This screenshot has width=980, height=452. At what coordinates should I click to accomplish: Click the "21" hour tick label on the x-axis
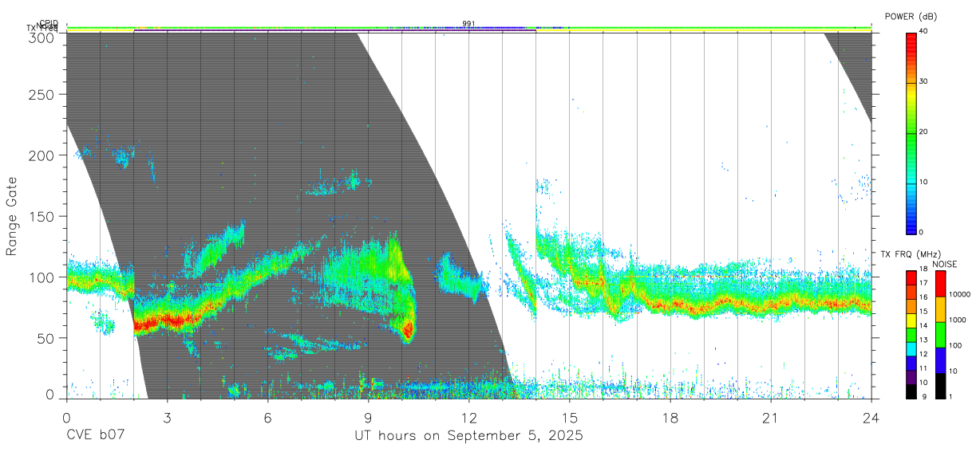tap(771, 418)
